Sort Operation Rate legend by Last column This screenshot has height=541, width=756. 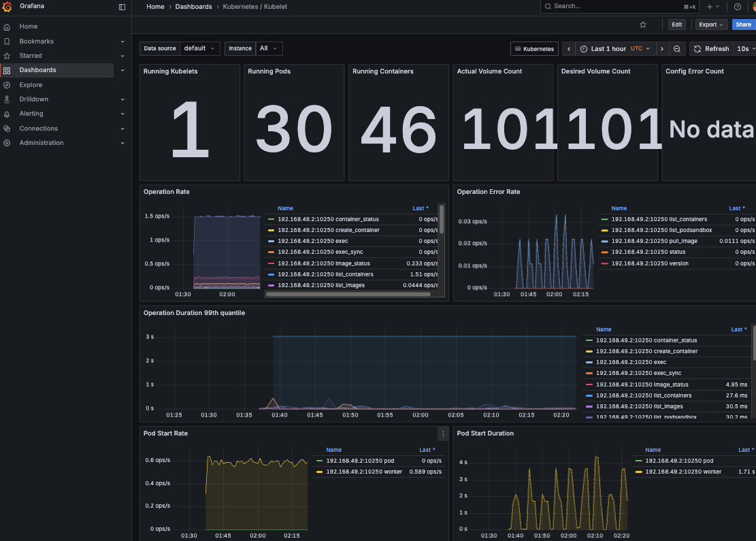point(420,208)
